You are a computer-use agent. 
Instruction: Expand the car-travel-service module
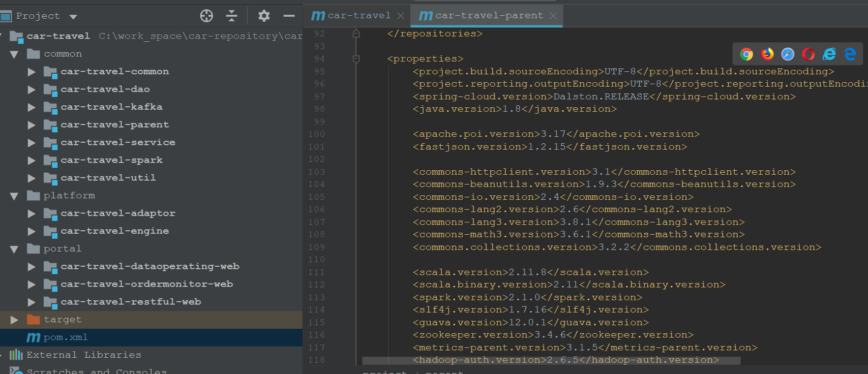pyautogui.click(x=31, y=143)
